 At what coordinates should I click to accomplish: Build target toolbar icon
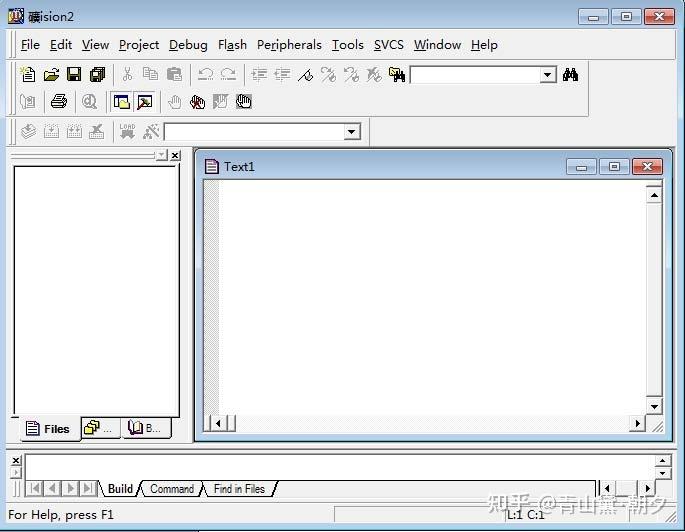click(x=52, y=131)
